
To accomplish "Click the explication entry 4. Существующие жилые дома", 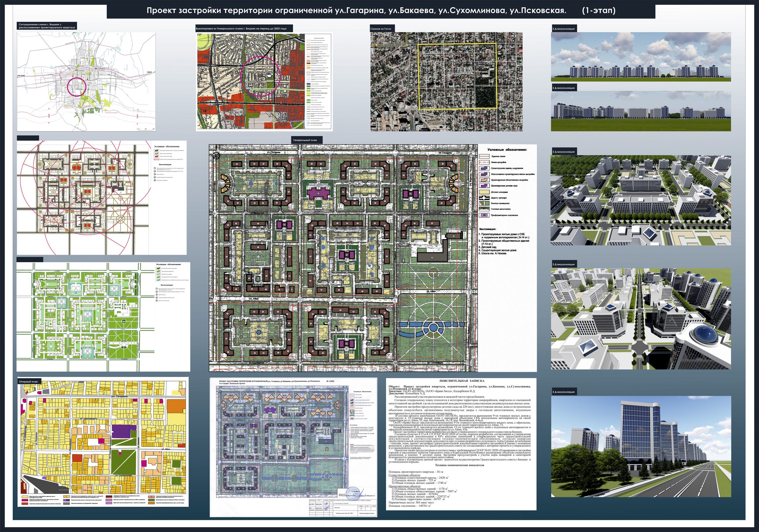I will point(498,250).
